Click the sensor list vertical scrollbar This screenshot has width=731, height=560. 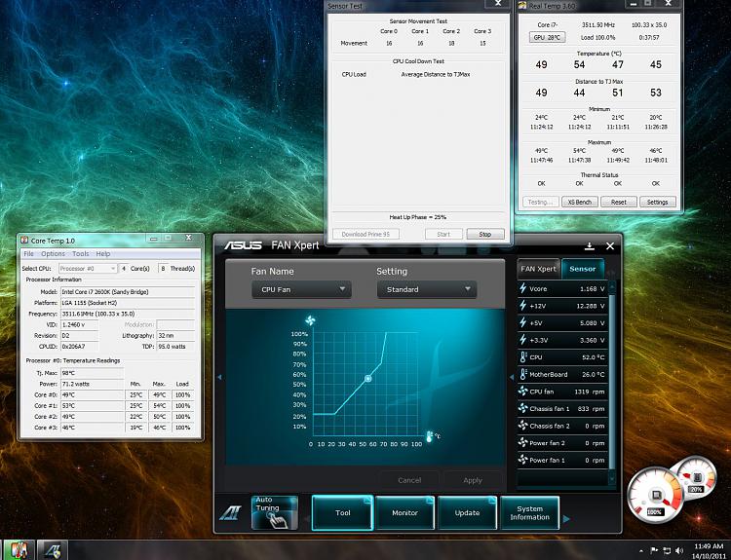[x=612, y=382]
